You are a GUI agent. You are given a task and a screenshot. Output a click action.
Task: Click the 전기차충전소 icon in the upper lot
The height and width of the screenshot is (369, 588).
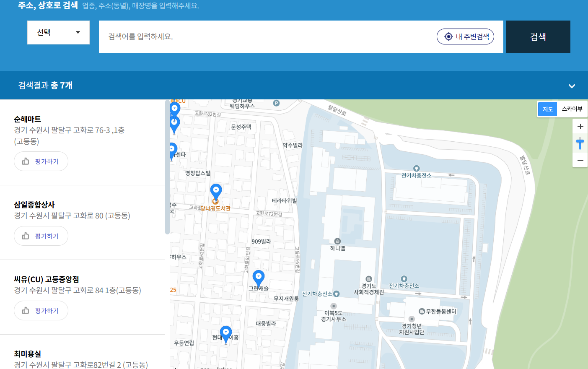(416, 169)
